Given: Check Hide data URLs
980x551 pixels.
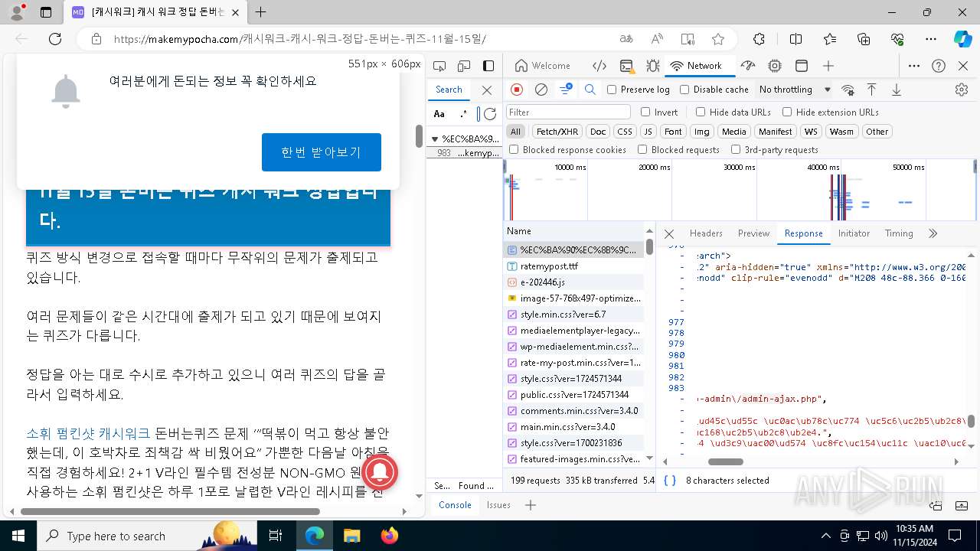Looking at the screenshot, I should pyautogui.click(x=700, y=112).
